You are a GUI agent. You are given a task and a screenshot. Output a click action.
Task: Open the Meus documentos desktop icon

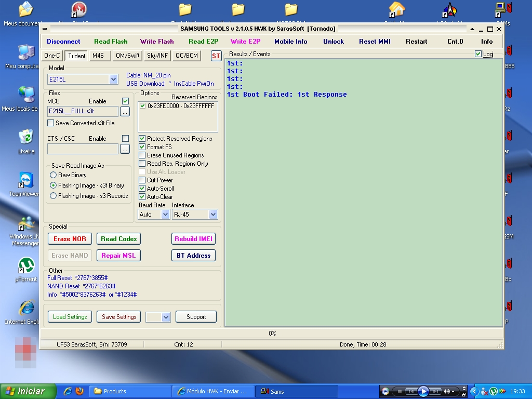click(x=25, y=9)
